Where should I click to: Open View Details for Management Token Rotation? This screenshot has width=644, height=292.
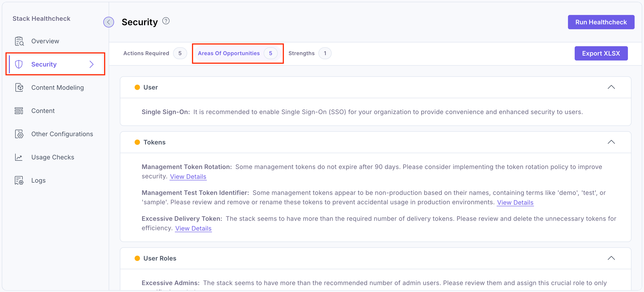188,176
